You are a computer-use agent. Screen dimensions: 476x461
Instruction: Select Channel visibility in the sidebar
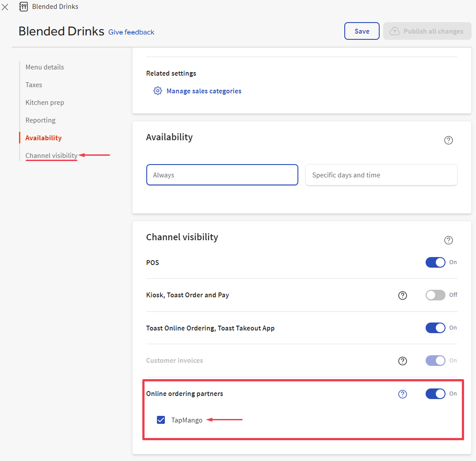click(51, 155)
